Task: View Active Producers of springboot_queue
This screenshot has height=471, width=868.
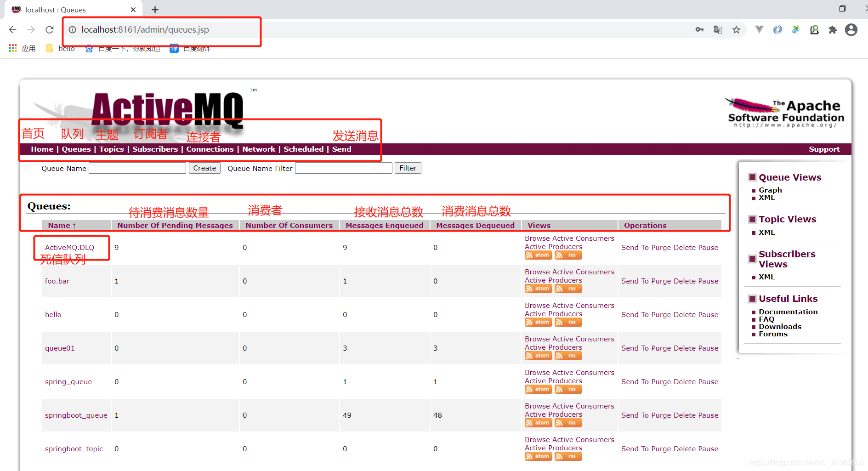Action: 554,414
